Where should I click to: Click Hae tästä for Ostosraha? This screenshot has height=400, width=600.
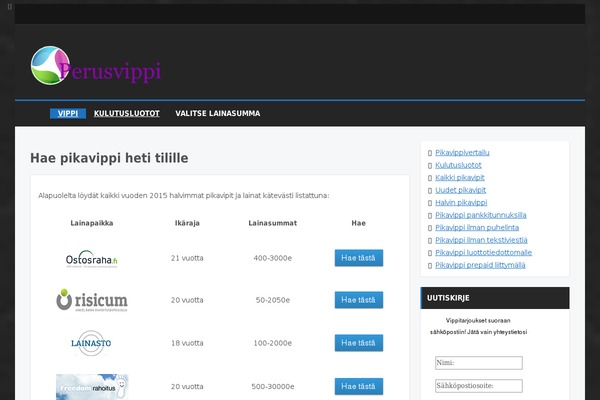coord(359,258)
